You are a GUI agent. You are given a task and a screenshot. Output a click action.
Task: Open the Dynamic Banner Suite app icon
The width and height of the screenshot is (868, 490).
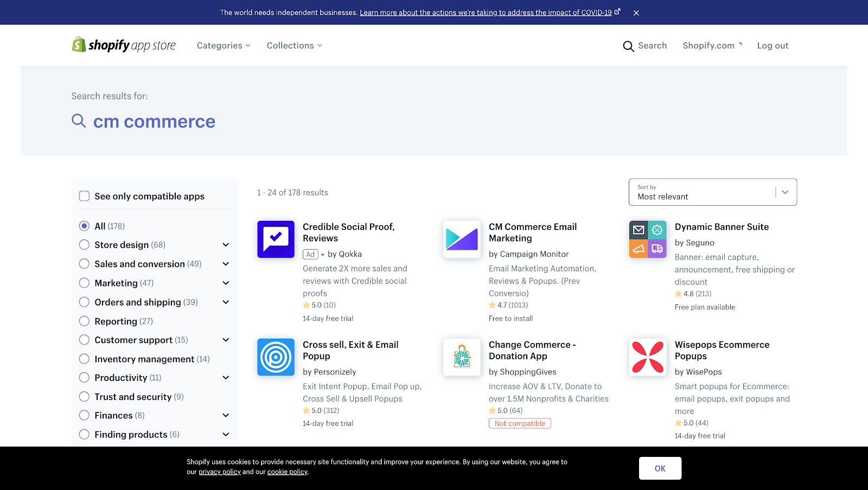tap(648, 239)
